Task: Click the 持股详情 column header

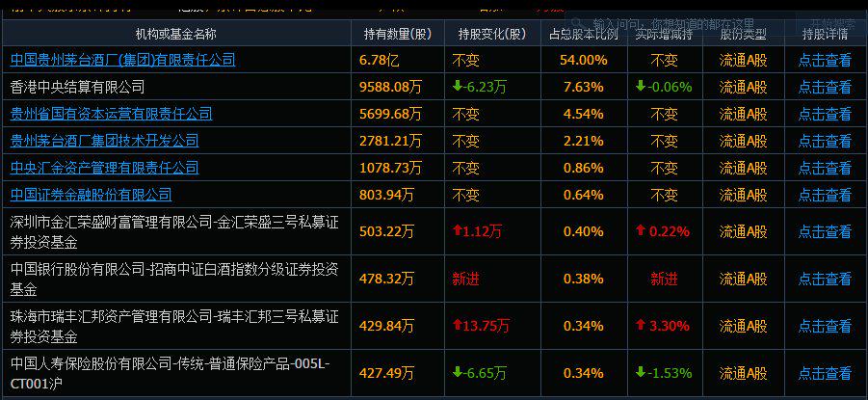Action: pos(825,34)
